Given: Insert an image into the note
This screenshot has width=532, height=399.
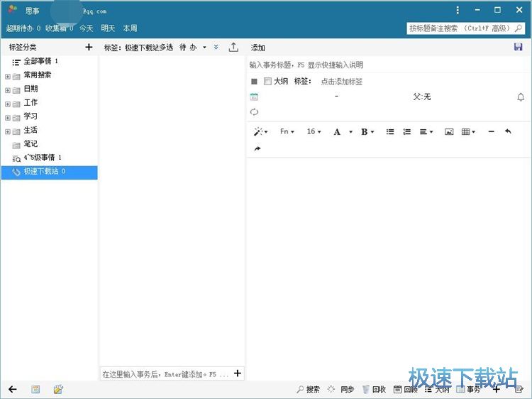Looking at the screenshot, I should tap(449, 132).
